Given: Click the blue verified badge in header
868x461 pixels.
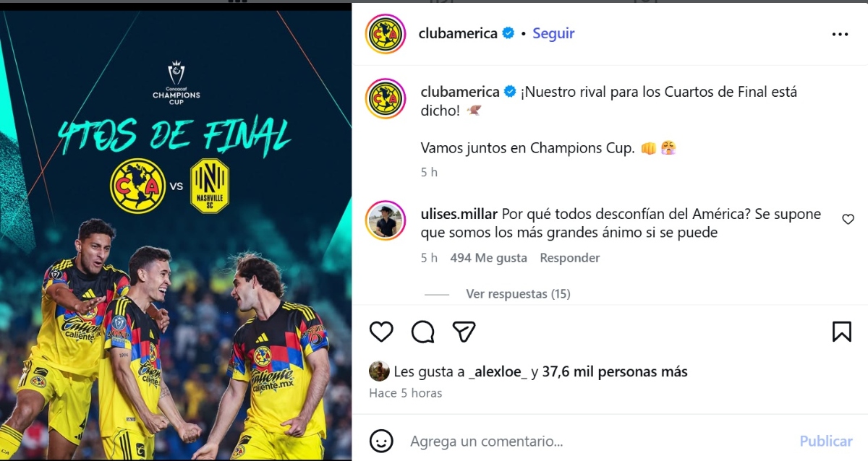Looking at the screenshot, I should click(x=509, y=33).
